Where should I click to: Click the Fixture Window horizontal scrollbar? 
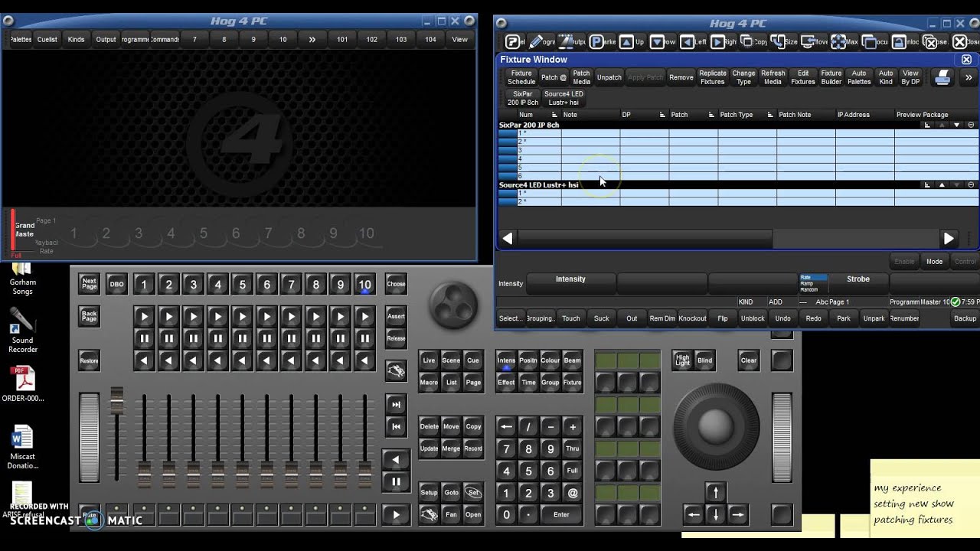[x=645, y=239]
